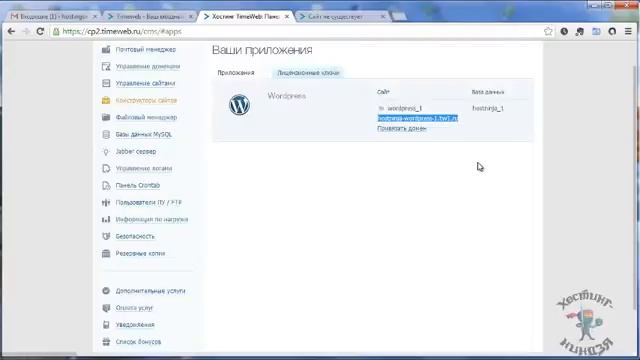The width and height of the screenshot is (640, 360).
Task: Open the Chrome hamburger menu
Action: pyautogui.click(x=628, y=31)
